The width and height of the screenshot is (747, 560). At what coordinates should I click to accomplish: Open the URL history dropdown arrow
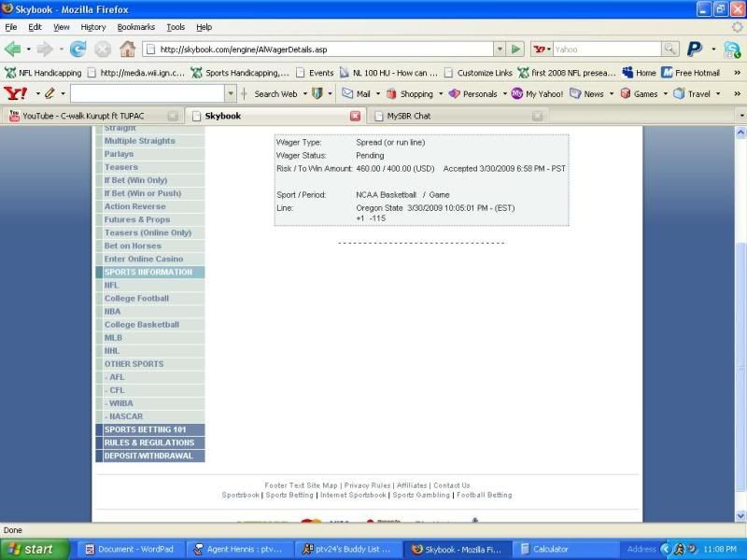(x=500, y=49)
